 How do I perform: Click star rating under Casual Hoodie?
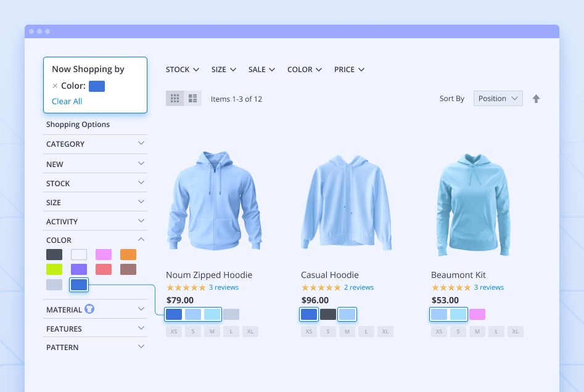[321, 288]
